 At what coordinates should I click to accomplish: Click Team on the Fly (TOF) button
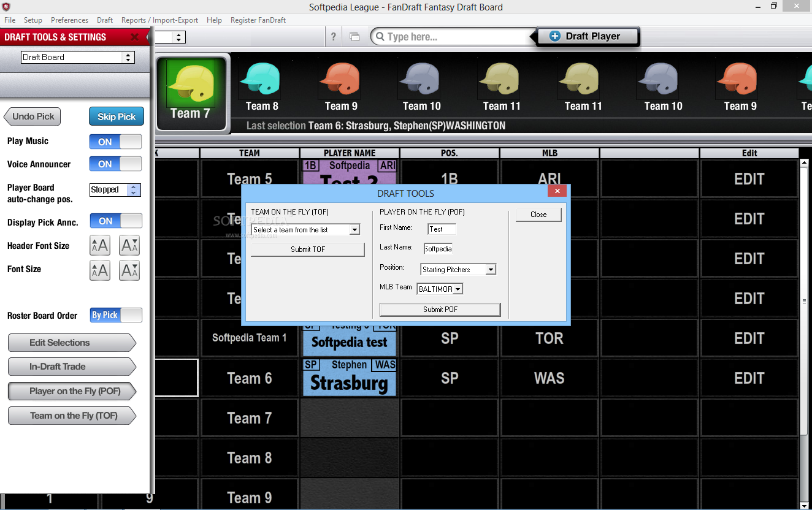pos(72,416)
